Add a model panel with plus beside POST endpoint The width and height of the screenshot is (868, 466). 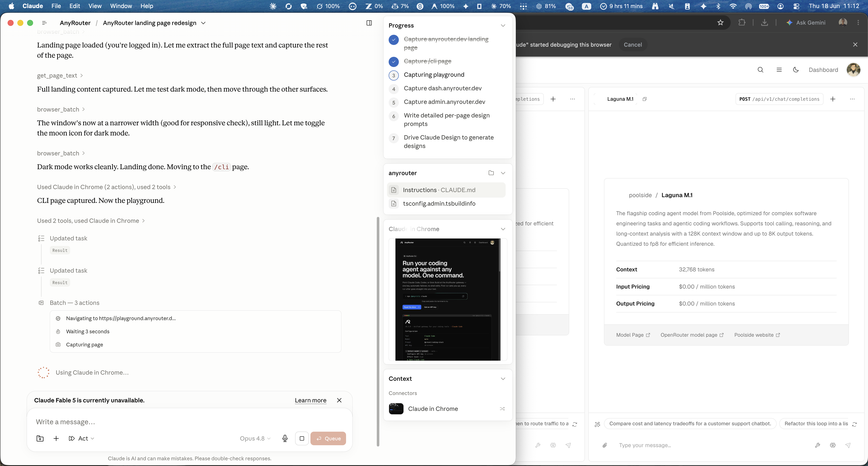[x=833, y=99]
